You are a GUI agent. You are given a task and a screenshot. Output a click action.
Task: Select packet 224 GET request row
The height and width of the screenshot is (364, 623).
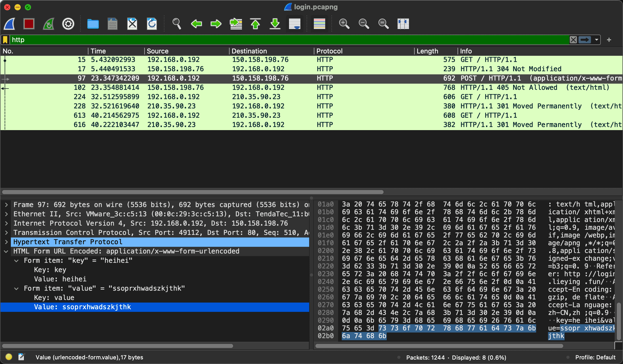tap(311, 97)
